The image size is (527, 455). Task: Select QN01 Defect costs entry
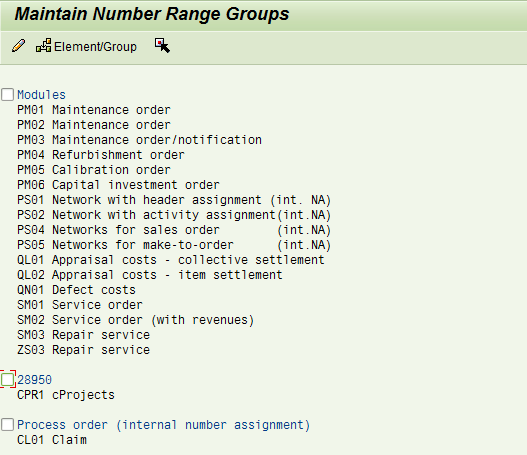click(x=76, y=290)
